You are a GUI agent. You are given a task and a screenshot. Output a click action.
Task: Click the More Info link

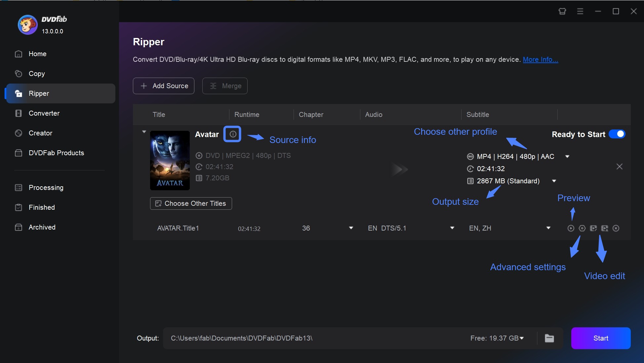[x=540, y=59]
